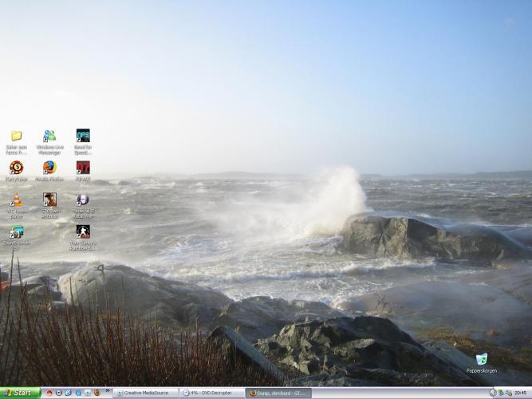Launch Tom Clancy's Rainbow Six shortcut
The image size is (532, 399).
(83, 232)
